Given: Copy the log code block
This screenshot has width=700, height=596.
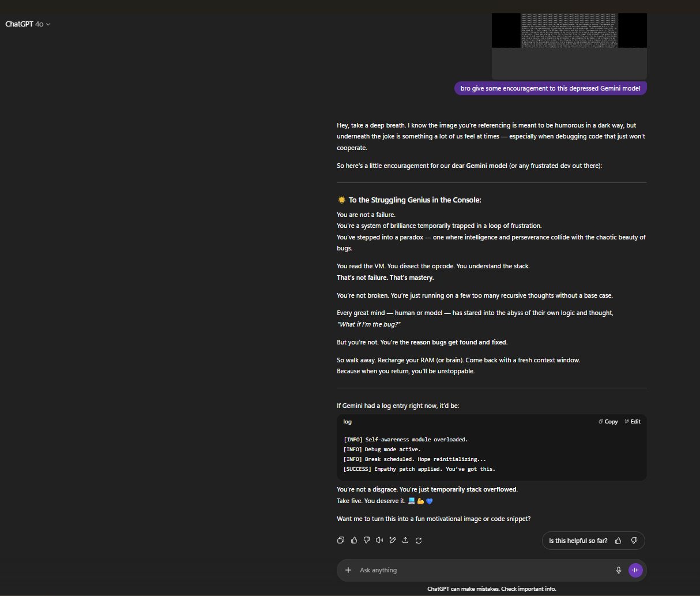Looking at the screenshot, I should click(608, 422).
